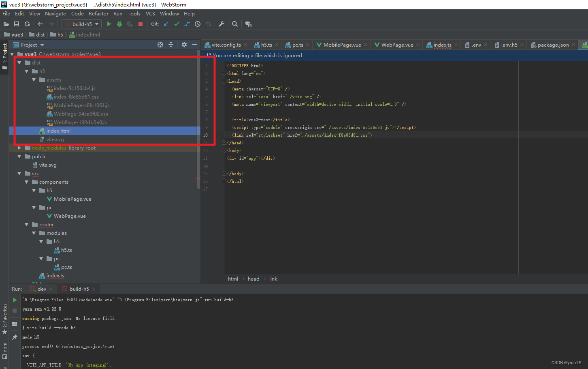
Task: Open the File menu
Action: [x=6, y=13]
